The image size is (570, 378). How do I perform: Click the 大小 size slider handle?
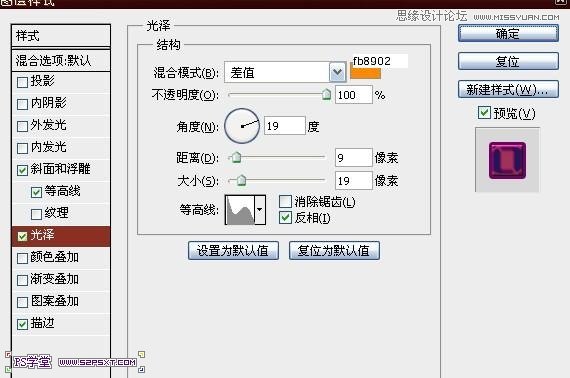241,180
